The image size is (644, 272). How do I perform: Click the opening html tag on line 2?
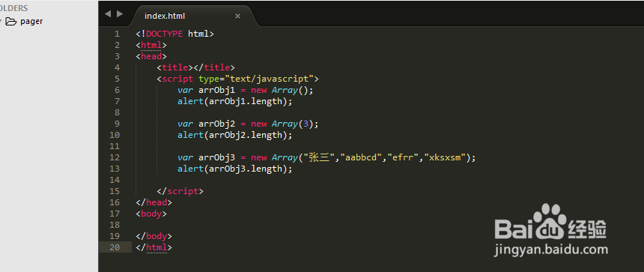coord(151,45)
